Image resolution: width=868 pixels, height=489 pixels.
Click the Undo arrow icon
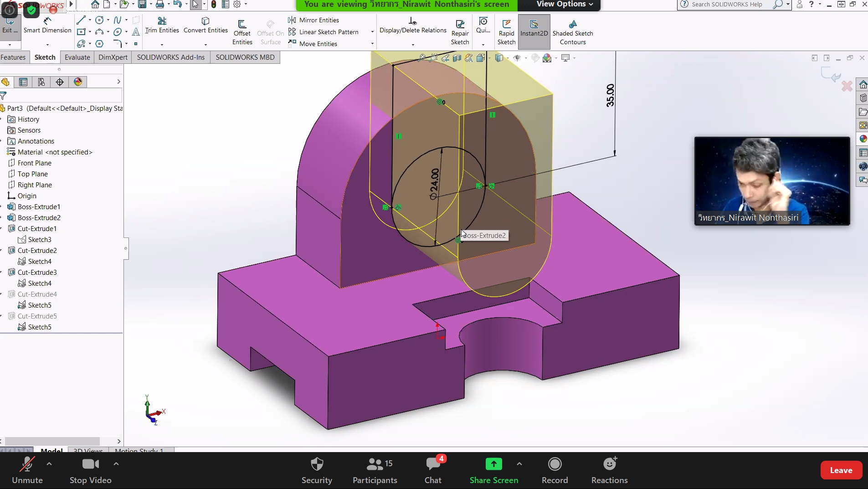coord(177,5)
